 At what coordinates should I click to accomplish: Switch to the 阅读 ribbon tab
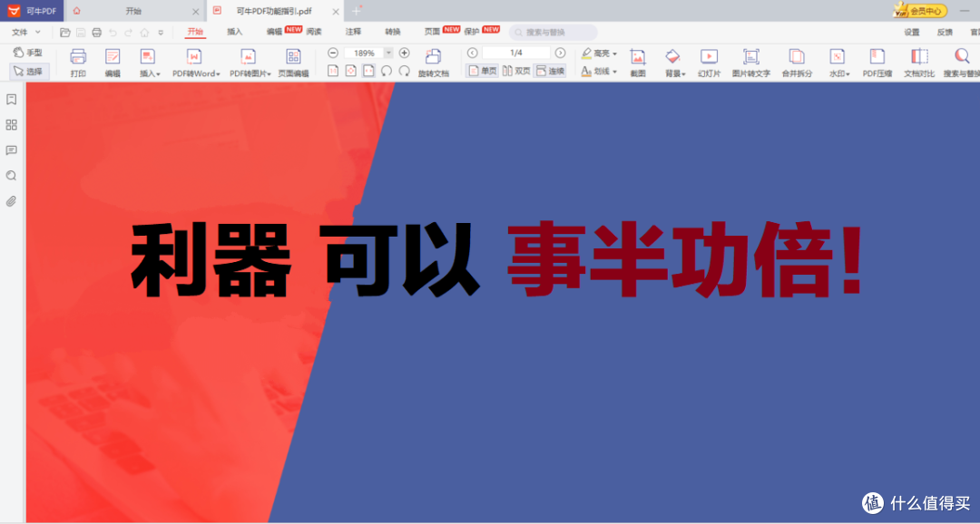[x=314, y=32]
